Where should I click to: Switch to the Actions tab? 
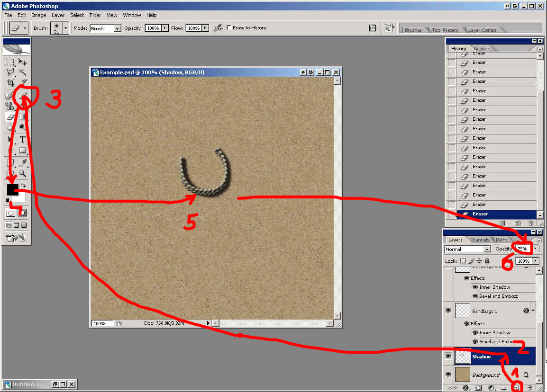pos(482,49)
